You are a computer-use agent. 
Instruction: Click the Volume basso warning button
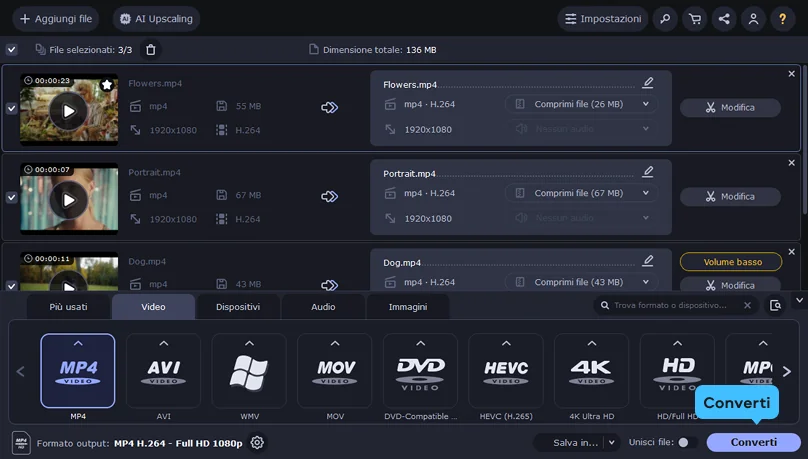[x=731, y=262]
